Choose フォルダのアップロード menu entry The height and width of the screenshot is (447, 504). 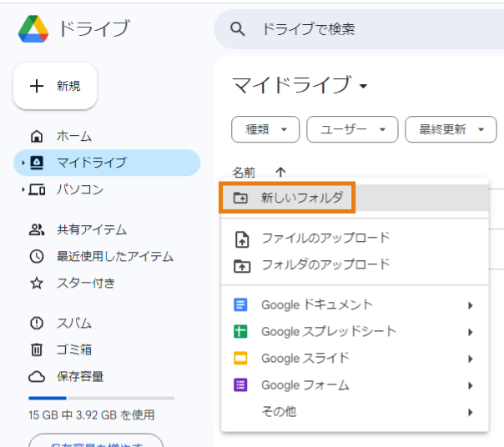[x=355, y=265]
